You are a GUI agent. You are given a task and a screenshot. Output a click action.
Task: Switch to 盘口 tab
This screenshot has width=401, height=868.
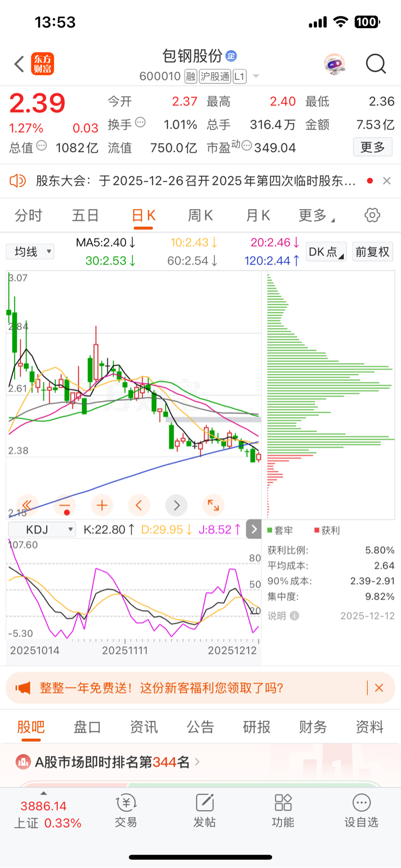click(87, 727)
